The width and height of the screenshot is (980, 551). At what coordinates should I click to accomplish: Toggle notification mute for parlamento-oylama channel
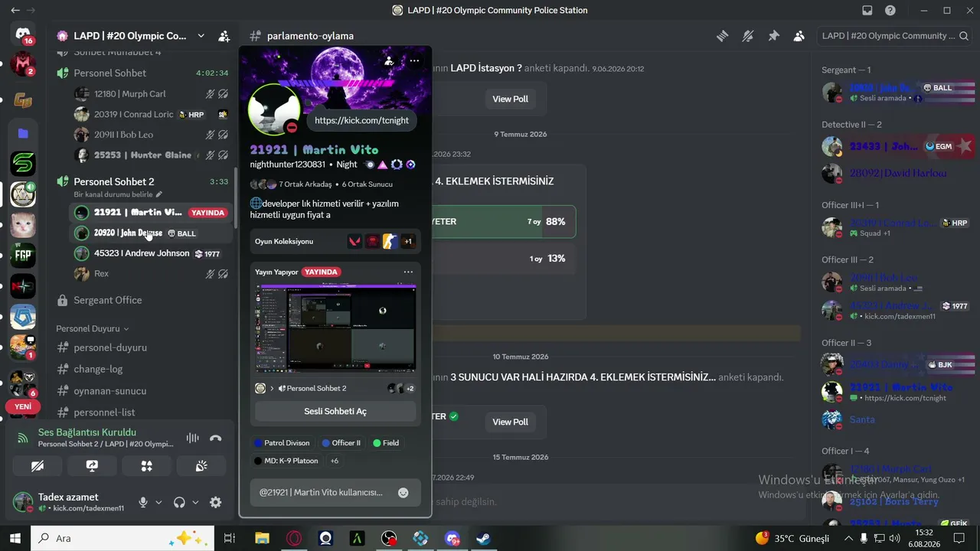[748, 36]
